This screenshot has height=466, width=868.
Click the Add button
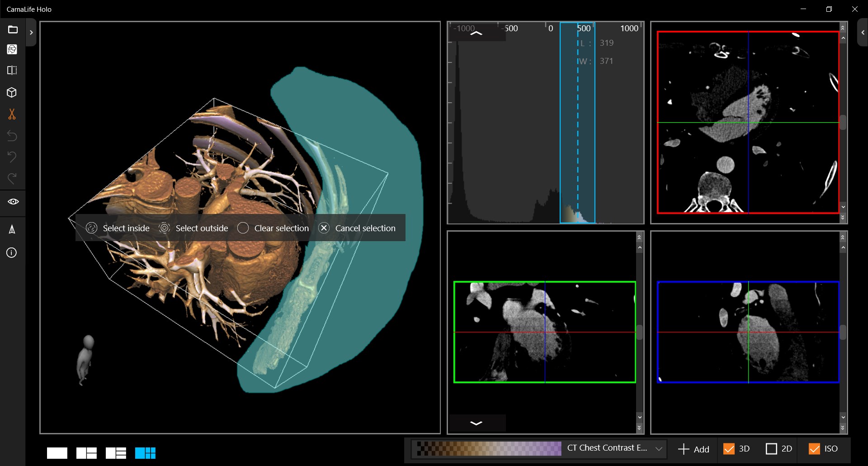(693, 449)
